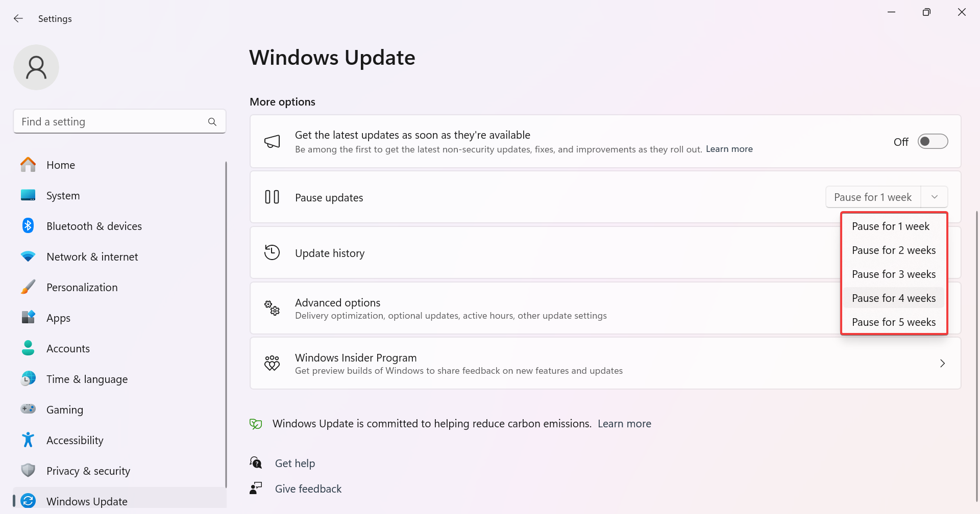This screenshot has width=980, height=514.
Task: Click the back arrow icon
Action: [x=18, y=18]
